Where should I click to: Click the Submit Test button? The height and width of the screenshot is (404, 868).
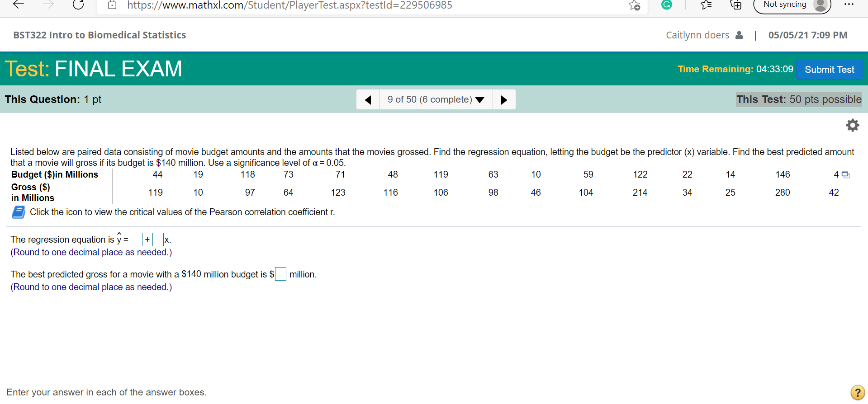(829, 69)
